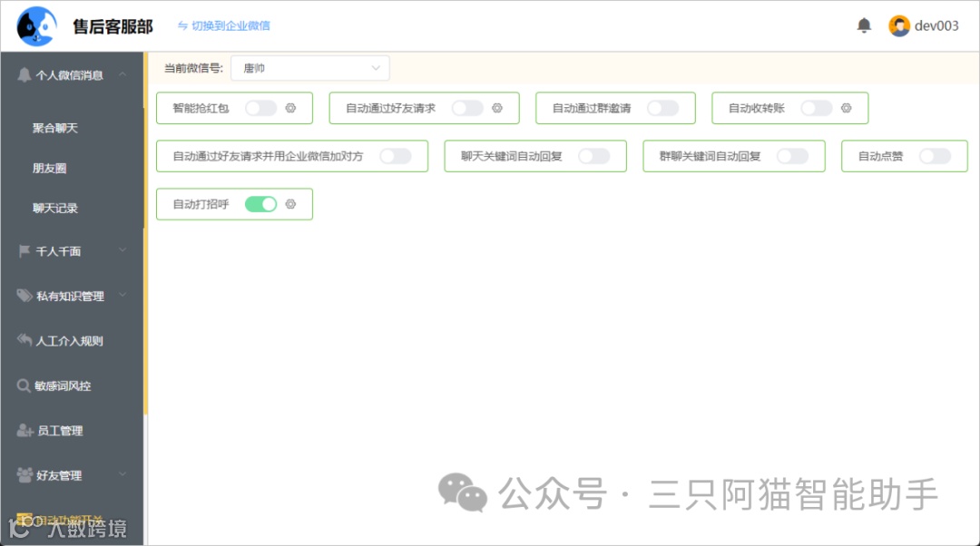Enable 聊天关键词自动回复 switch

pyautogui.click(x=593, y=156)
